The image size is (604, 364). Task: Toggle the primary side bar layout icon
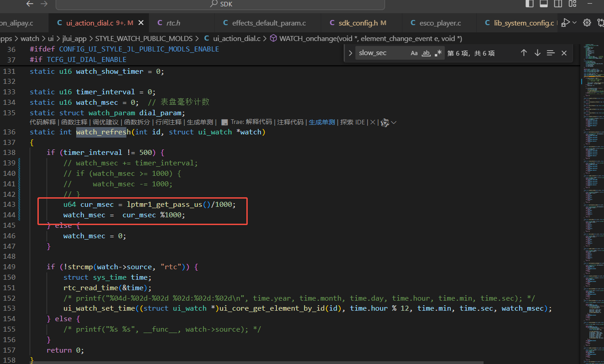pyautogui.click(x=530, y=4)
